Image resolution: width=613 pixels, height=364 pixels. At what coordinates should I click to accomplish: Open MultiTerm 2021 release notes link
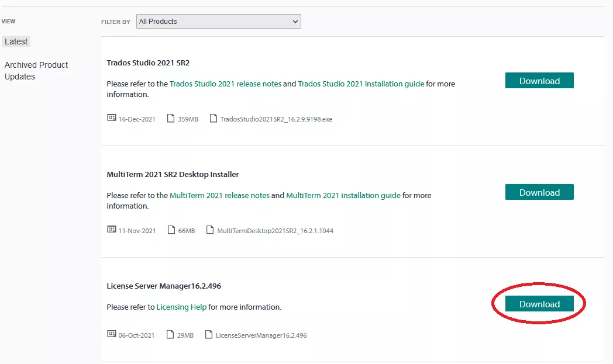[220, 195]
